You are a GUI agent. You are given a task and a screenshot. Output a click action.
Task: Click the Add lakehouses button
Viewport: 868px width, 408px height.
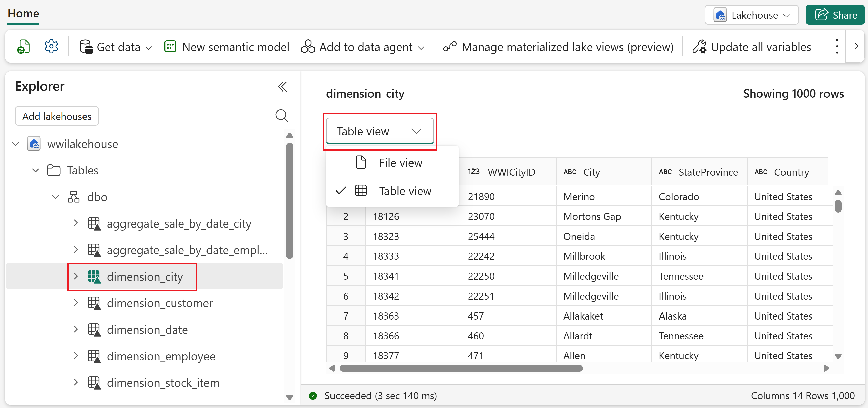point(57,116)
